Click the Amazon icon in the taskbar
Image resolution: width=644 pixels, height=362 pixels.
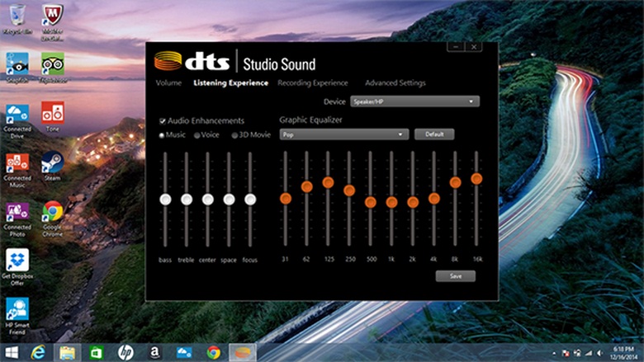(x=154, y=353)
